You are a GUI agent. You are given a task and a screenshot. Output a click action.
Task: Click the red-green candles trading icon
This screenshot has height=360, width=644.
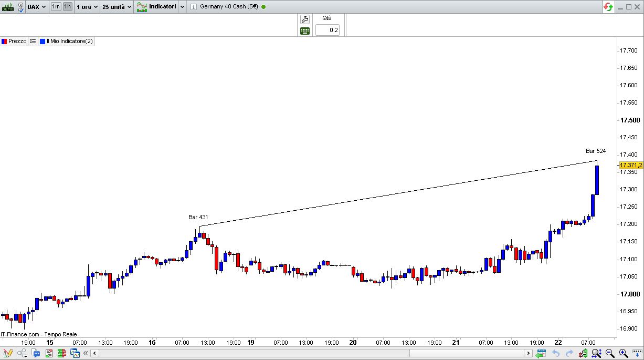coord(583,353)
